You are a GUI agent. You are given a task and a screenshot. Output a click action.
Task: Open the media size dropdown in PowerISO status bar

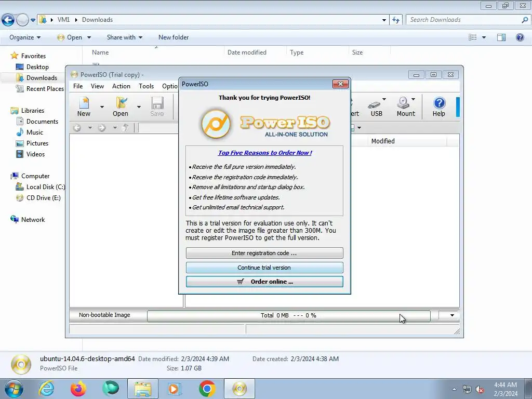tap(452, 315)
